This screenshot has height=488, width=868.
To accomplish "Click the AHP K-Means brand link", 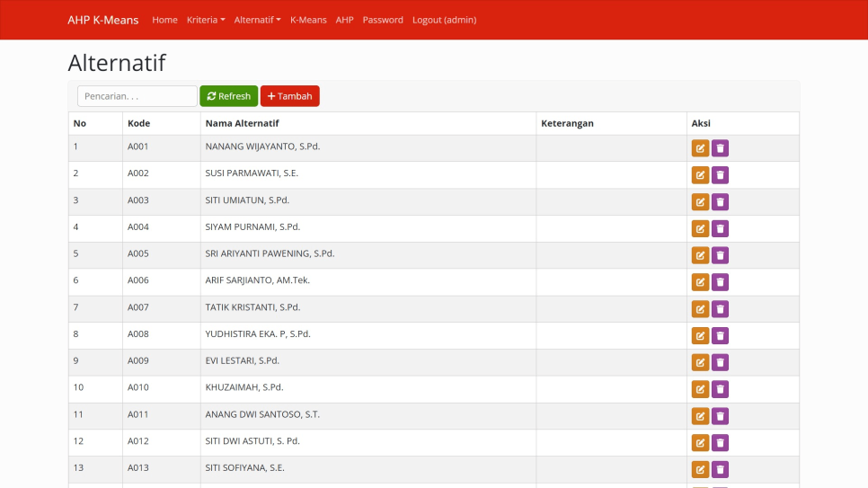I will coord(103,20).
